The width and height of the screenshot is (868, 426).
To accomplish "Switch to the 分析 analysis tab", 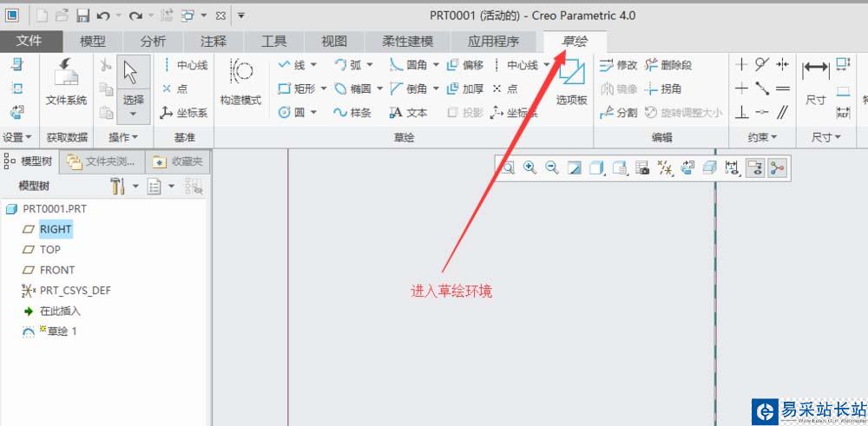I will (x=153, y=42).
